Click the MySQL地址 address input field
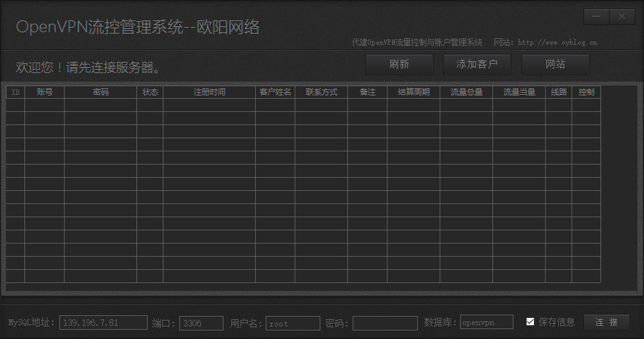The height and width of the screenshot is (339, 644). [103, 323]
